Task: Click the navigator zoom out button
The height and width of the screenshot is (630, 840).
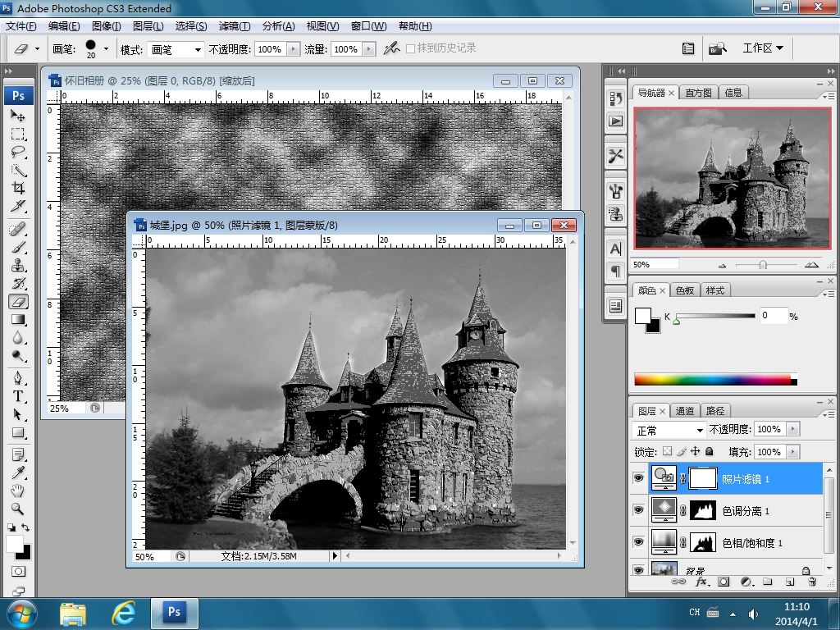Action: [722, 265]
